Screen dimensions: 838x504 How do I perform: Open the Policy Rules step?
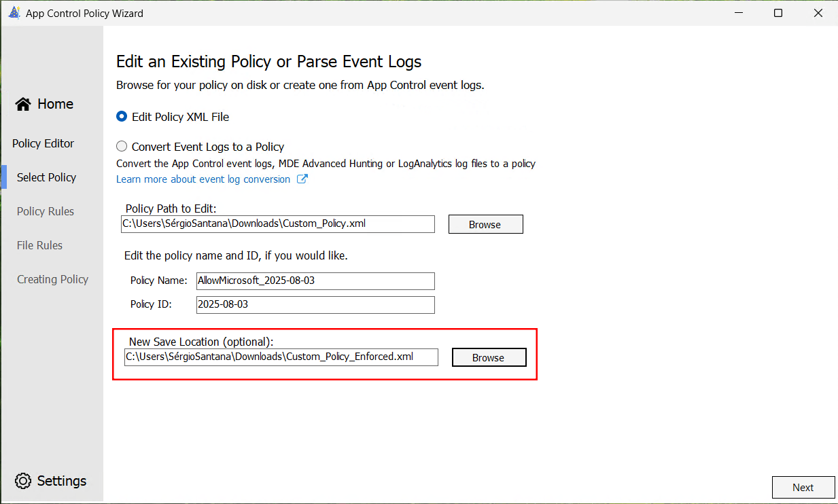tap(46, 211)
